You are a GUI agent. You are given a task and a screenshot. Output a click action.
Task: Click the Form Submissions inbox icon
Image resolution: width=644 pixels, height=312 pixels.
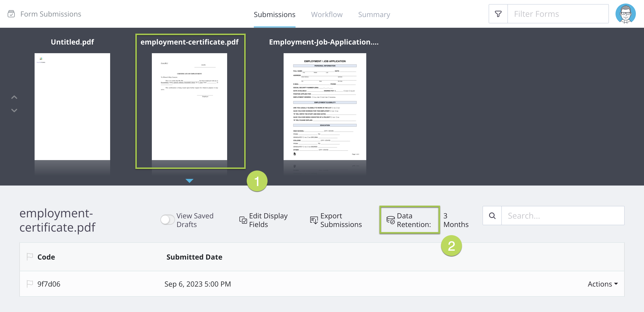click(11, 14)
